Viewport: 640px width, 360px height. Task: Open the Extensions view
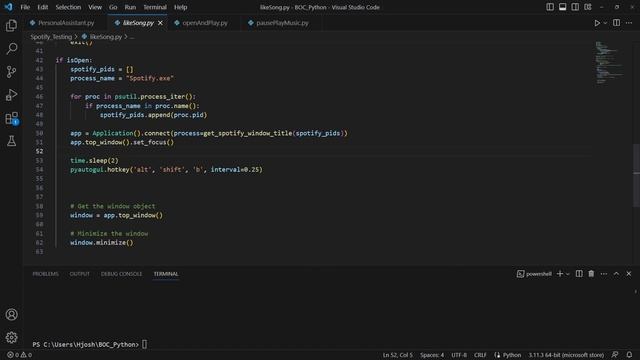[x=11, y=118]
